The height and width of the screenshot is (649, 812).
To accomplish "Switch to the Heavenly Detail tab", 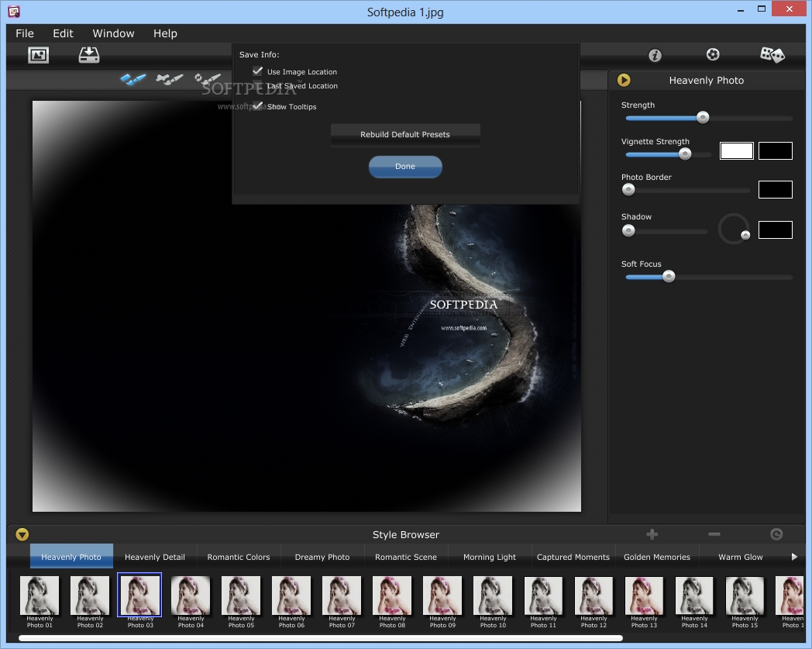I will tap(155, 557).
